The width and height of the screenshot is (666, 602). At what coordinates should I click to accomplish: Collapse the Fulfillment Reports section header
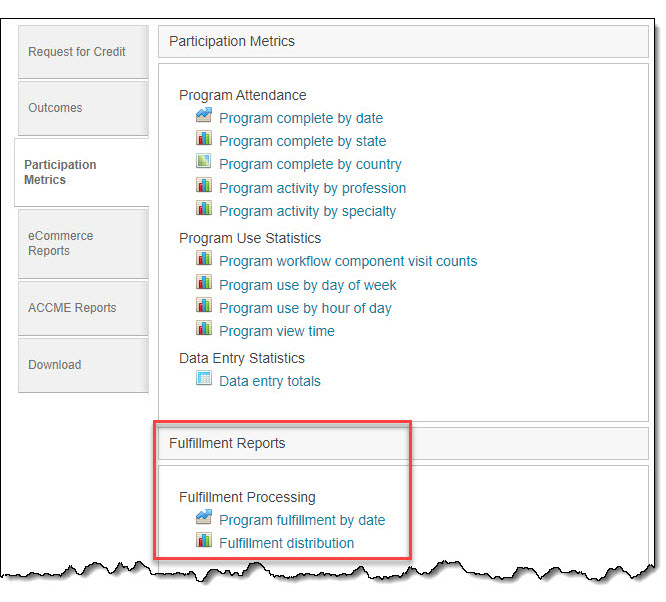[403, 443]
